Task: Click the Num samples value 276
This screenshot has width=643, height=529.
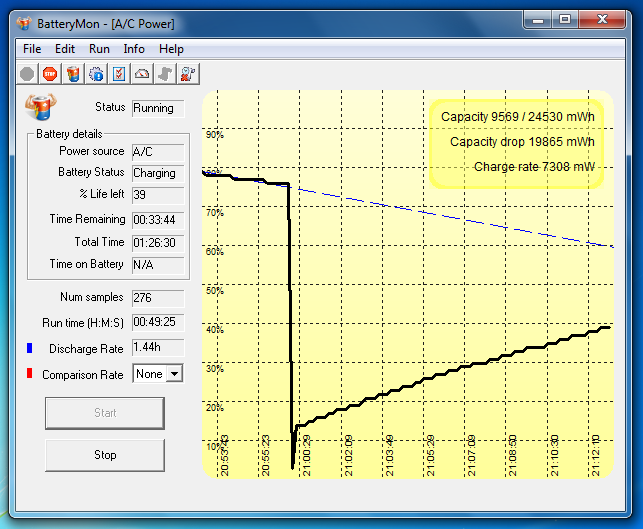Action: pyautogui.click(x=158, y=298)
